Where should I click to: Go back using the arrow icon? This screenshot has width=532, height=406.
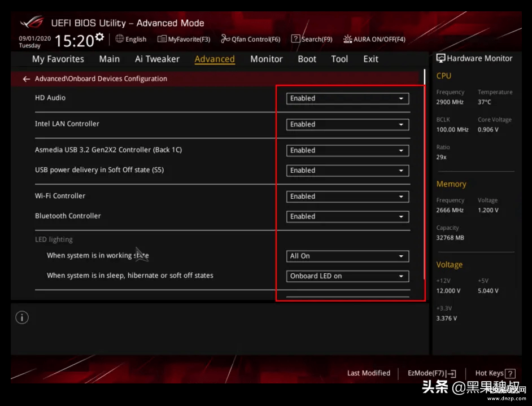coord(26,79)
